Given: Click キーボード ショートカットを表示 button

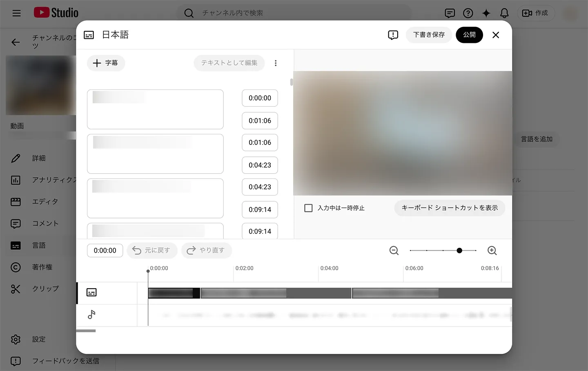Looking at the screenshot, I should point(450,208).
